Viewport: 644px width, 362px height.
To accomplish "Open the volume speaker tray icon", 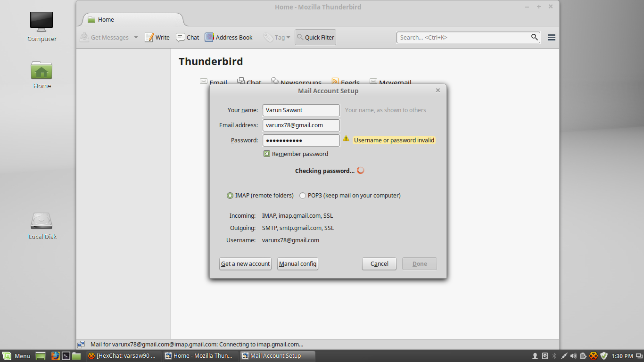I will (574, 356).
